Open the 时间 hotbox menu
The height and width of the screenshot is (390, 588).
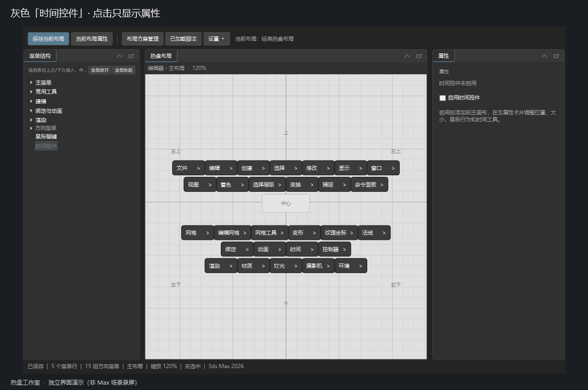pyautogui.click(x=302, y=249)
